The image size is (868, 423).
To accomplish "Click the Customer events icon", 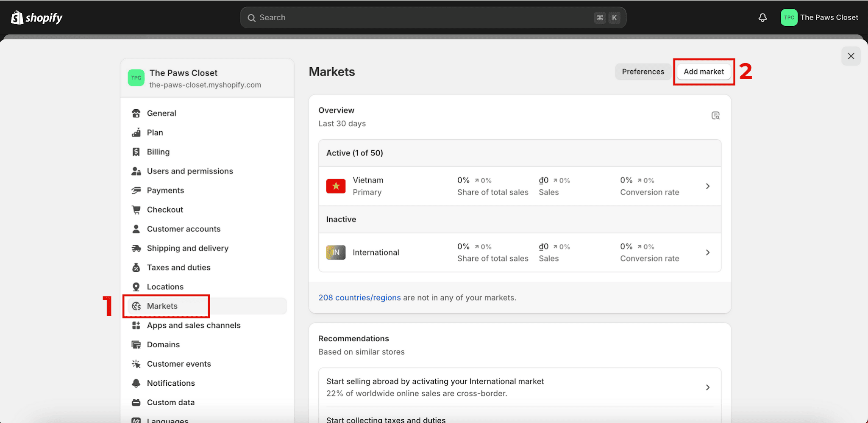I will (x=136, y=364).
